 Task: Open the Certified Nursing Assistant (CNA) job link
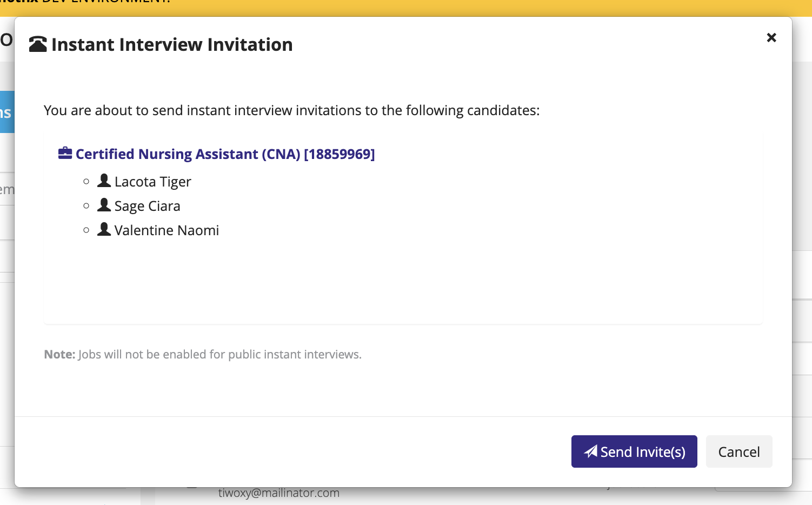[225, 154]
